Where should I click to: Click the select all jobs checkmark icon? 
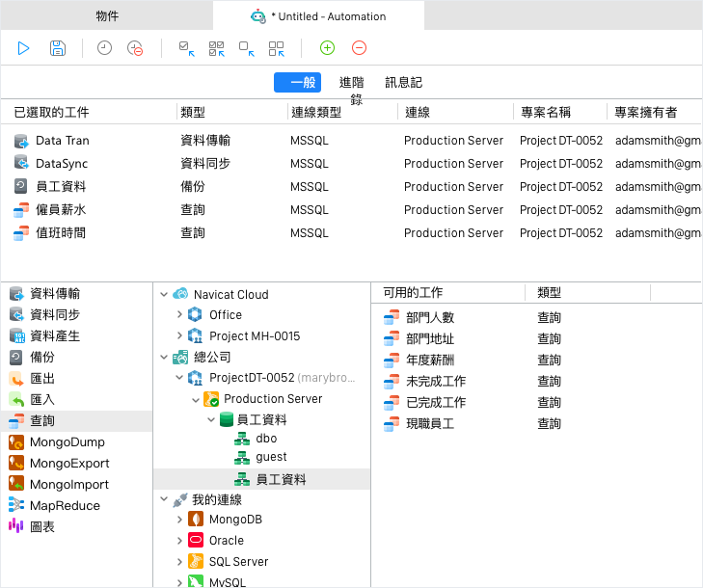pos(217,48)
